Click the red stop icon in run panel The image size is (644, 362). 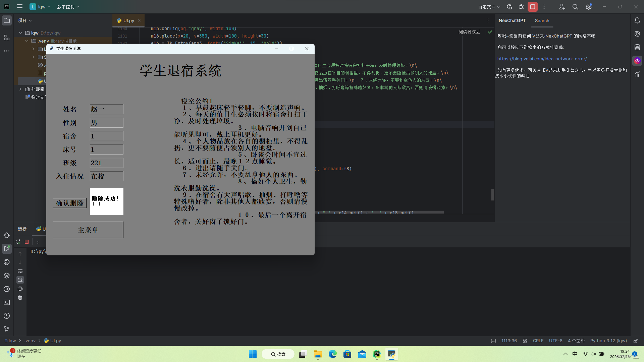point(27,242)
